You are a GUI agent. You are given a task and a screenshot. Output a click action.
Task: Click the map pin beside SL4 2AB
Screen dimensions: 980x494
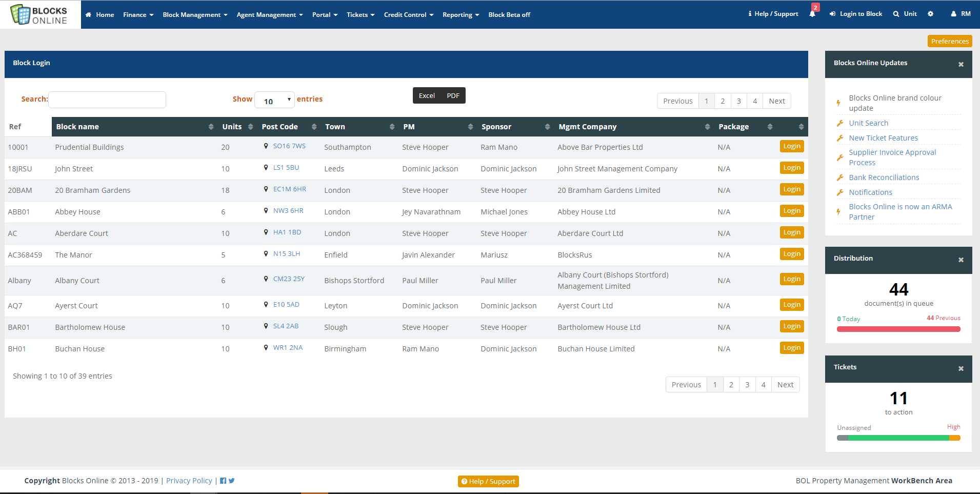click(266, 326)
